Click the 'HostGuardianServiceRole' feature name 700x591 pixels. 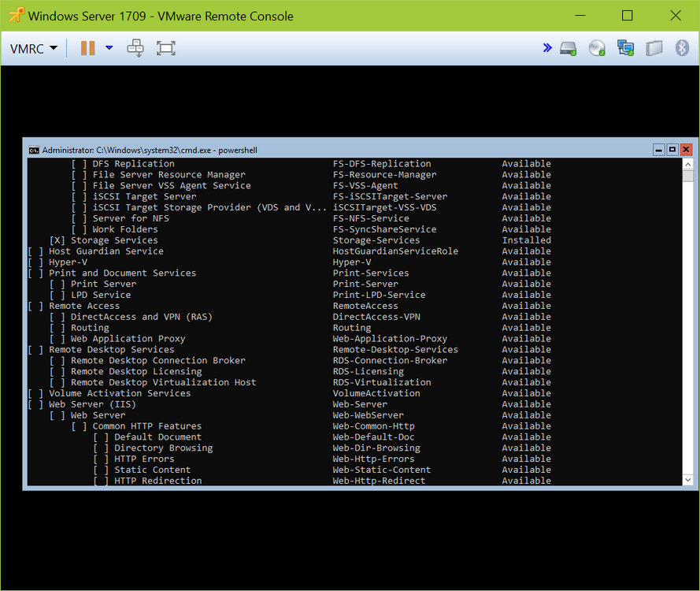coord(395,251)
